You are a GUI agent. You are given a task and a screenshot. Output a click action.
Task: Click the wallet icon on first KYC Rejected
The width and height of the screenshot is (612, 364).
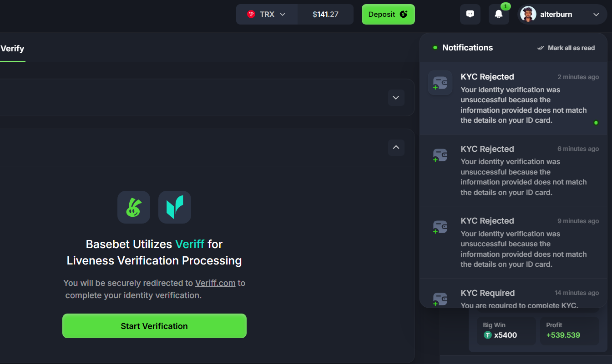click(x=440, y=83)
